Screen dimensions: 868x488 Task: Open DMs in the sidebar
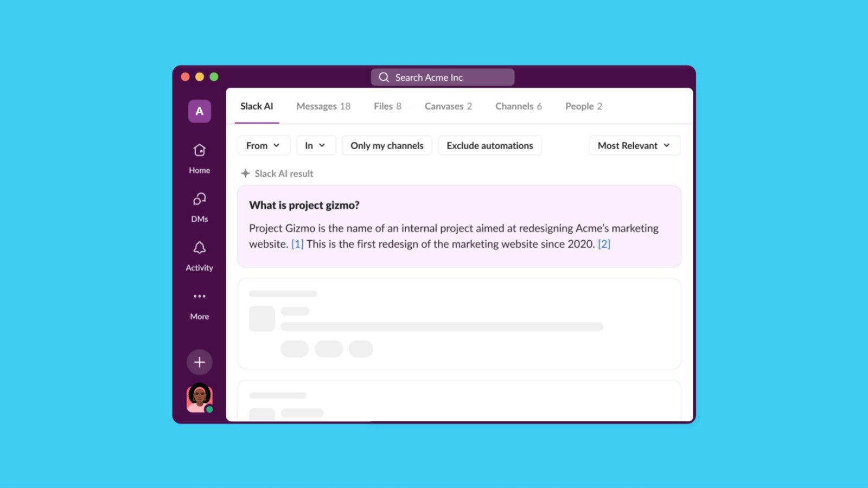tap(199, 207)
